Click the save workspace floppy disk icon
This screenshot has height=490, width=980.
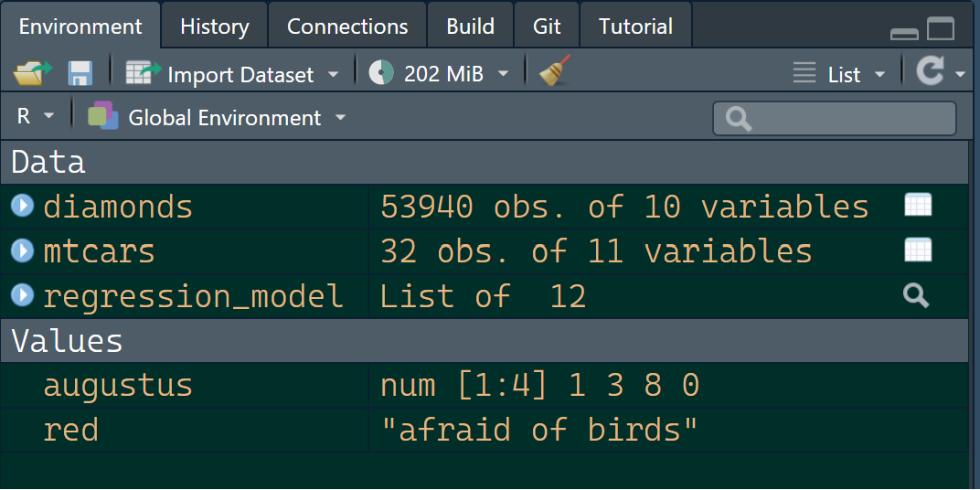(x=80, y=73)
